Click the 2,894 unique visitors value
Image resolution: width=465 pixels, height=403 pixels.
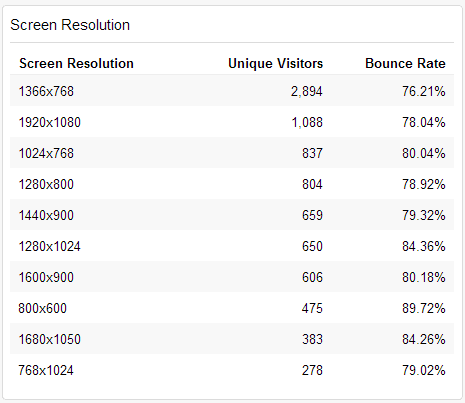(307, 91)
